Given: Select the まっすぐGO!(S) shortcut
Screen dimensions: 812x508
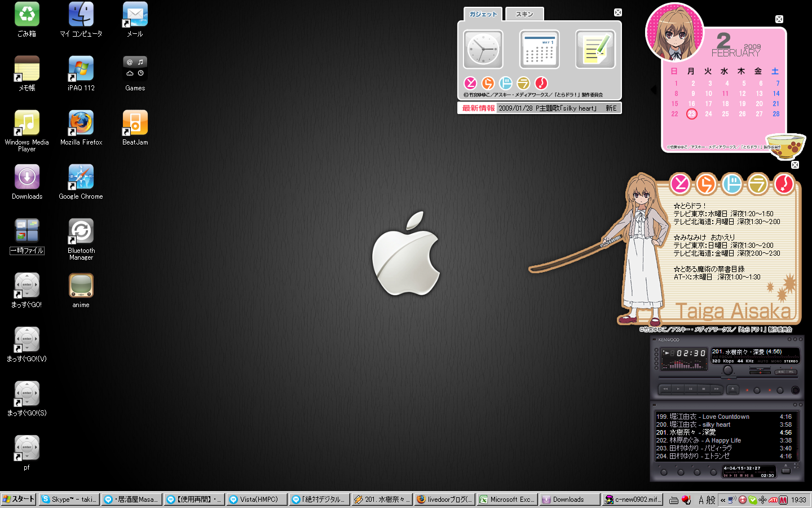Looking at the screenshot, I should (x=27, y=399).
